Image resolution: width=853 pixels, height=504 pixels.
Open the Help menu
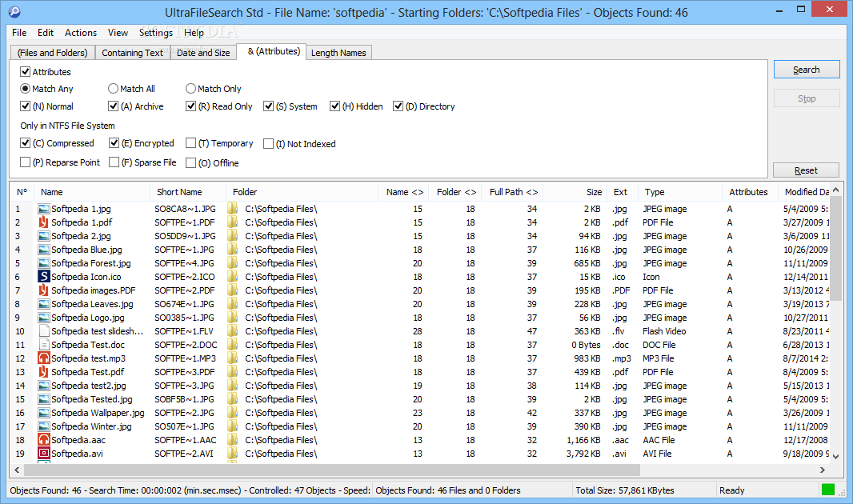pyautogui.click(x=194, y=33)
